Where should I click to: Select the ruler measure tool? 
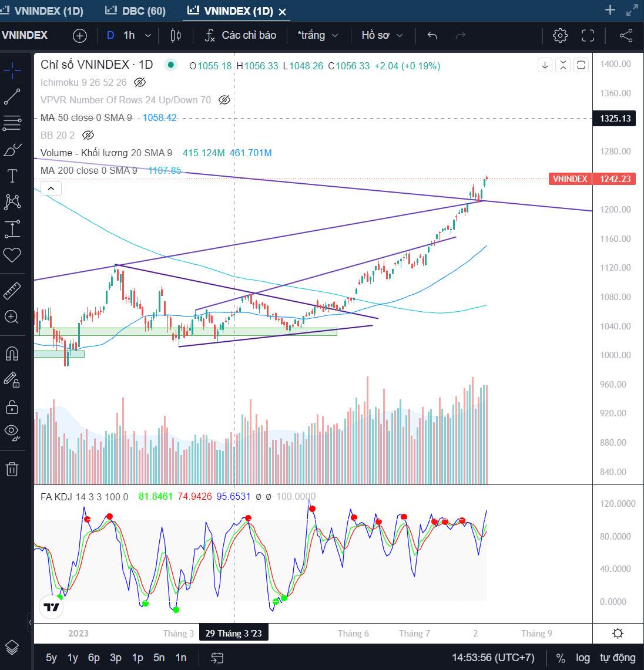coord(12,291)
